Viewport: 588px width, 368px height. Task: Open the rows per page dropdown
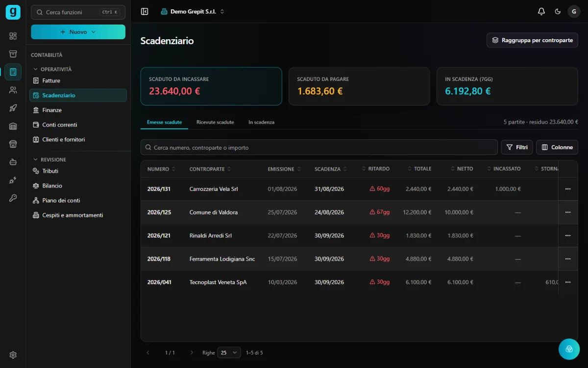point(229,352)
